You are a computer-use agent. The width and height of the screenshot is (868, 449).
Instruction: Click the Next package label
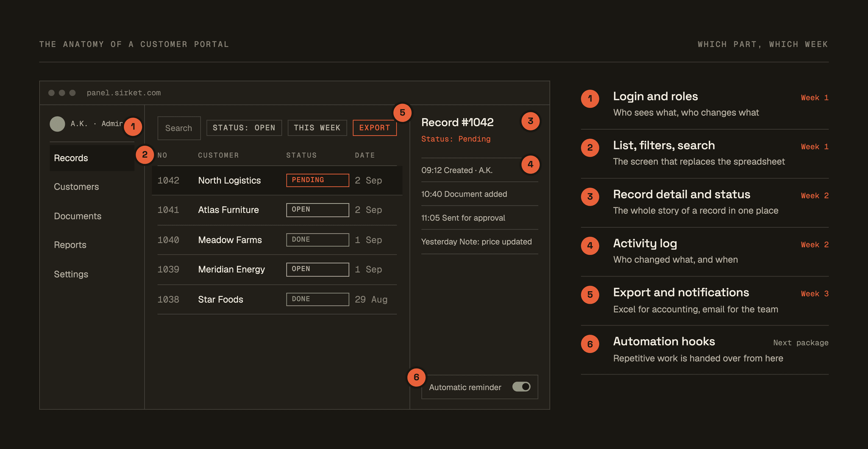point(801,343)
